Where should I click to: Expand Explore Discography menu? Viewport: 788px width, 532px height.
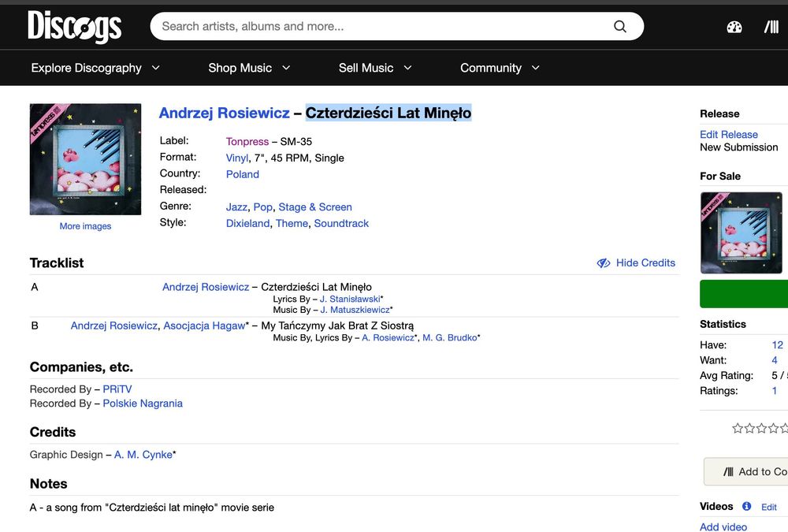click(95, 68)
